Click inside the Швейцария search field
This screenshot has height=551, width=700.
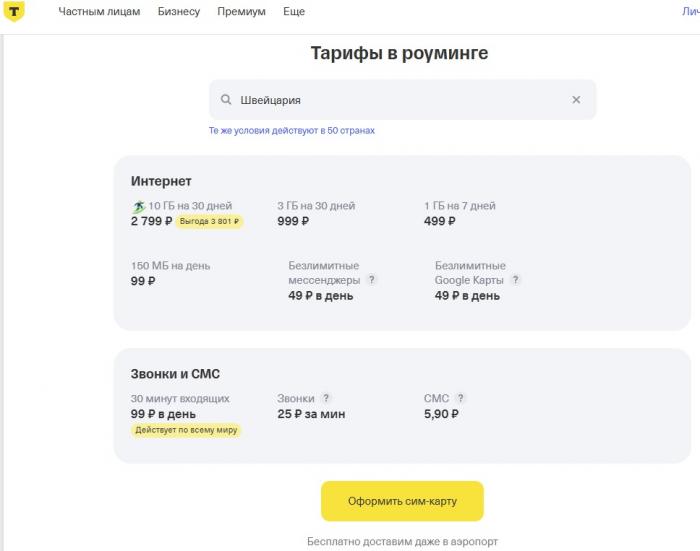coord(402,100)
